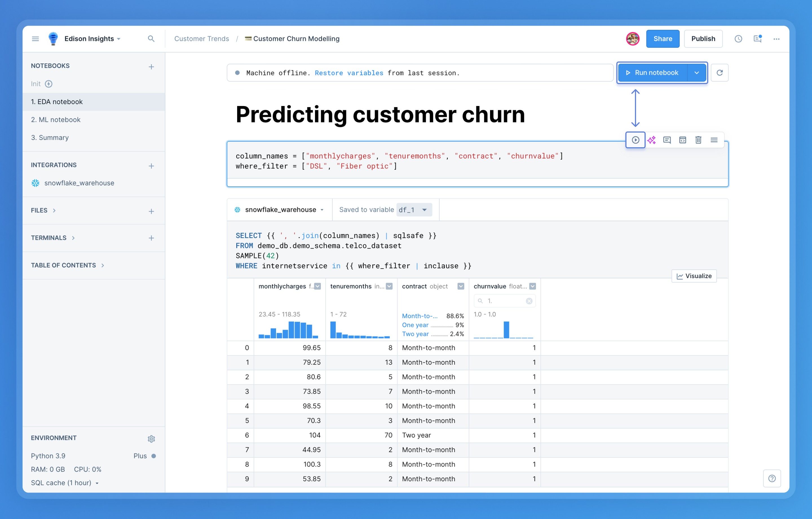This screenshot has height=519, width=812.
Task: Open the help question mark button
Action: (x=771, y=478)
